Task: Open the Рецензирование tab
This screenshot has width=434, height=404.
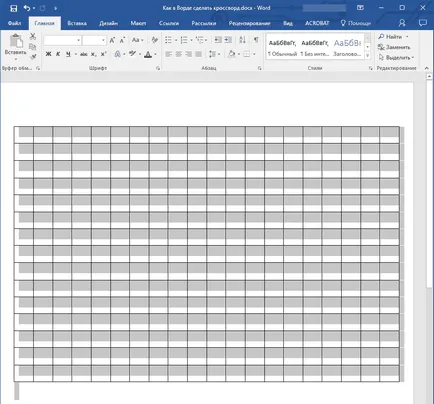Action: [249, 23]
